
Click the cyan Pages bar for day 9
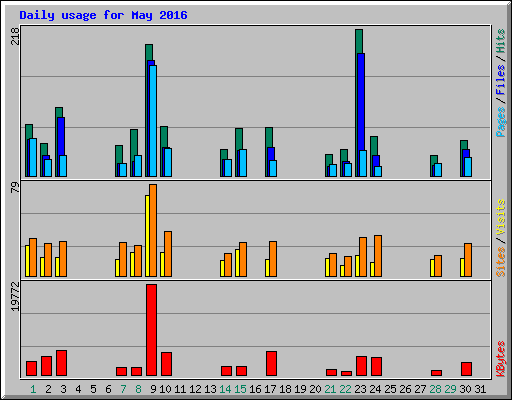[x=153, y=121]
